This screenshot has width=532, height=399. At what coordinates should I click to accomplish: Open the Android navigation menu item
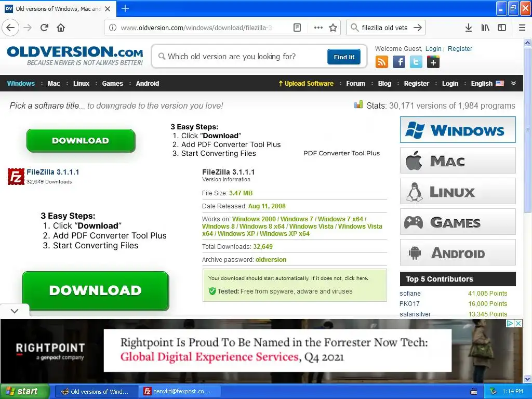(147, 84)
